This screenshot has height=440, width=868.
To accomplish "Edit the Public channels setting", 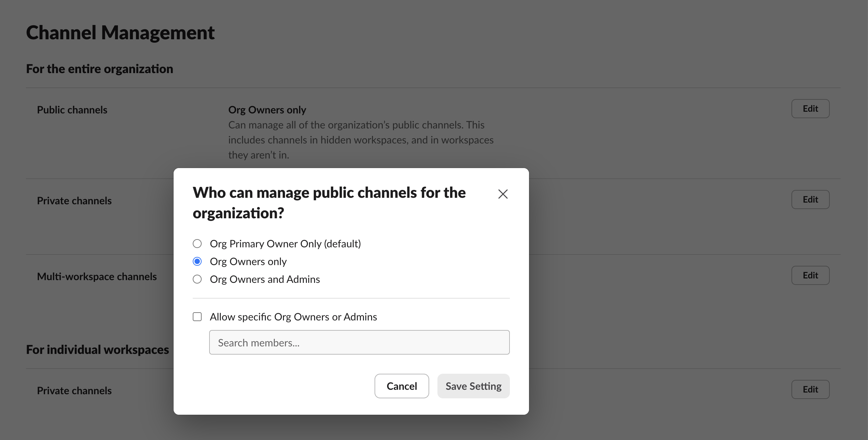I will coord(810,109).
